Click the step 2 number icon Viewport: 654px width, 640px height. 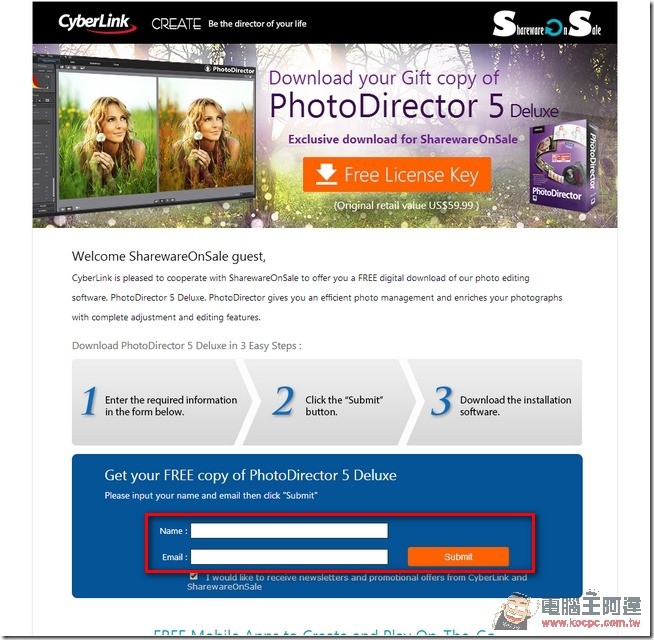[283, 401]
